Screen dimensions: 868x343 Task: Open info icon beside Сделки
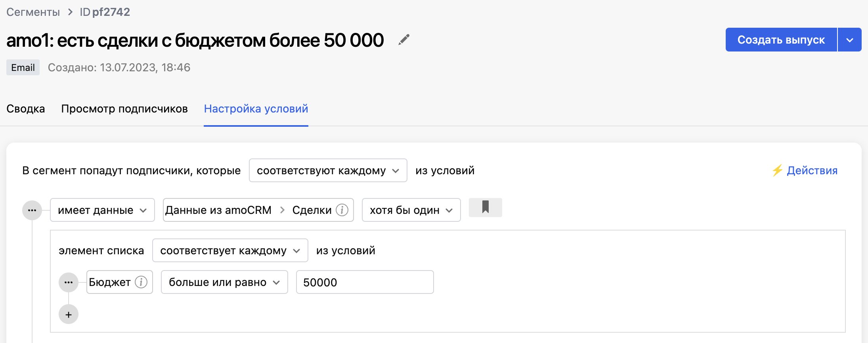click(x=342, y=210)
